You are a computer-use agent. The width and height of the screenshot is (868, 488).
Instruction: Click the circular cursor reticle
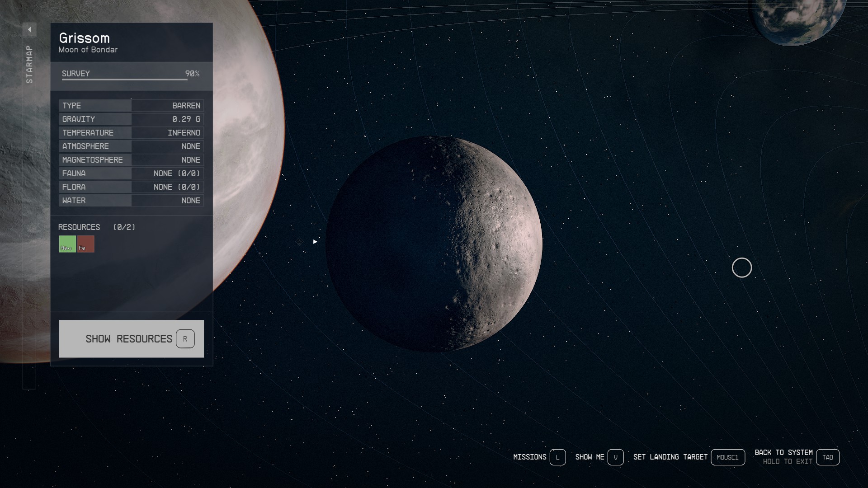pos(742,268)
